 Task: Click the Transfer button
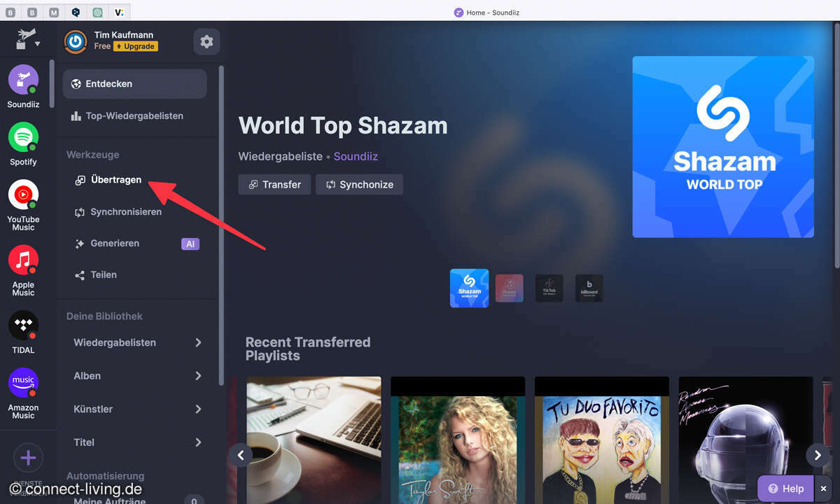pyautogui.click(x=274, y=185)
